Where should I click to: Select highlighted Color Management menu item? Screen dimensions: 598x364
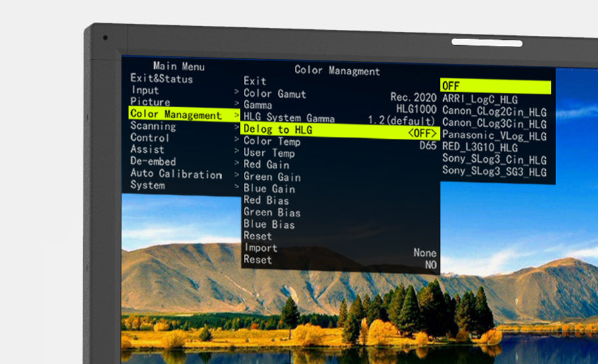176,114
